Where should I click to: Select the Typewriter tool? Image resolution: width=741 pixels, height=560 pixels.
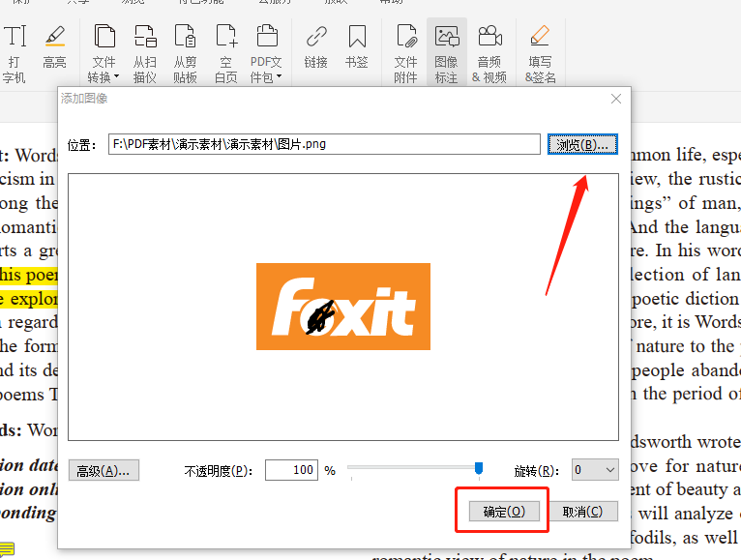click(15, 53)
